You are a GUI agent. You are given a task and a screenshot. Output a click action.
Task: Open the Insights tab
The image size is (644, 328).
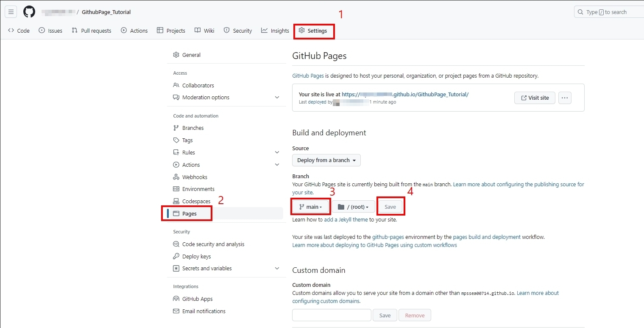[x=275, y=31]
